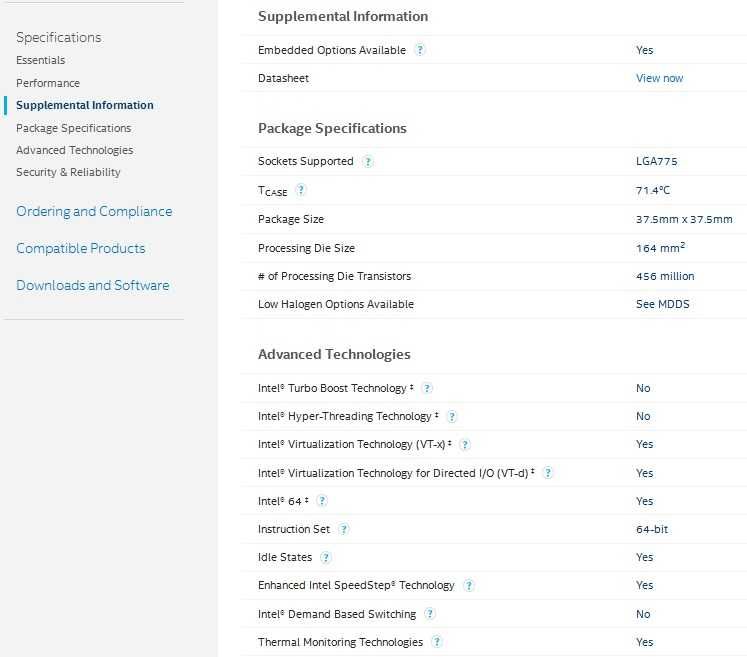The width and height of the screenshot is (747, 657).
Task: Open Downloads and Software section
Action: click(92, 285)
